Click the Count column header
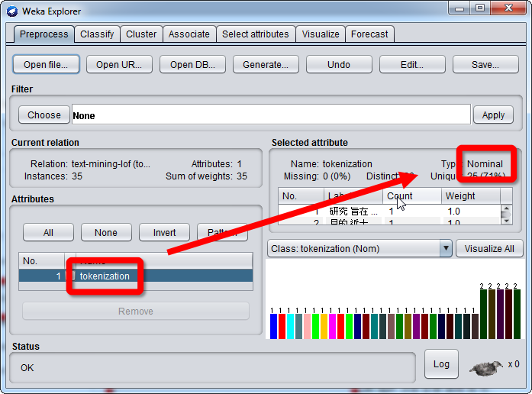Image resolution: width=532 pixels, height=394 pixels. (412, 195)
